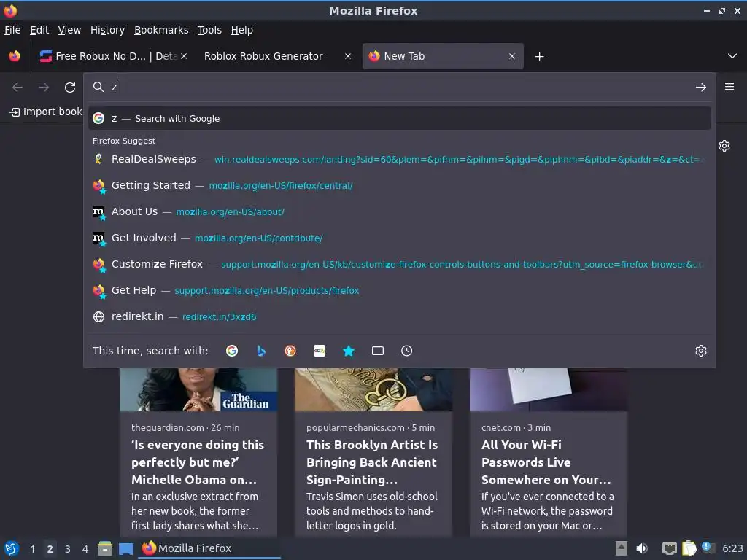
Task: Click the Go arrow in the address bar
Action: [700, 87]
